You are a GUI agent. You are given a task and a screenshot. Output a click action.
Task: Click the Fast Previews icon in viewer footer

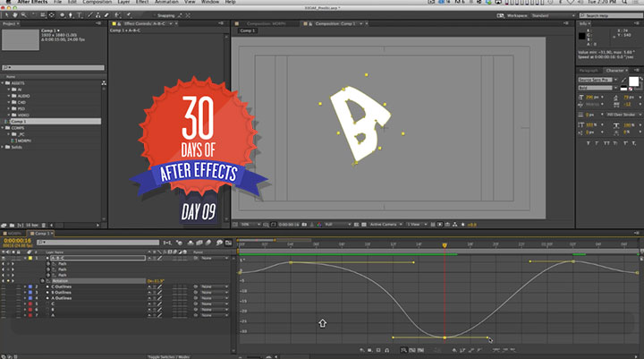(x=440, y=225)
